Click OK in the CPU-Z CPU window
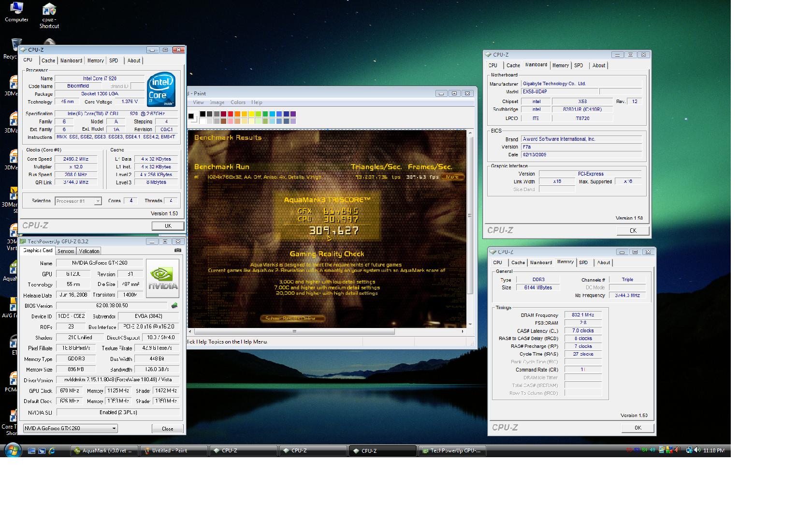Image resolution: width=812 pixels, height=508 pixels. click(168, 226)
